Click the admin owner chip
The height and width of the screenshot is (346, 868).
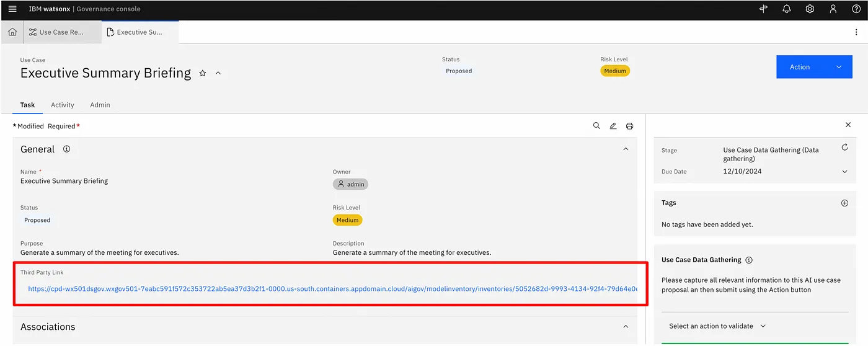click(x=350, y=184)
